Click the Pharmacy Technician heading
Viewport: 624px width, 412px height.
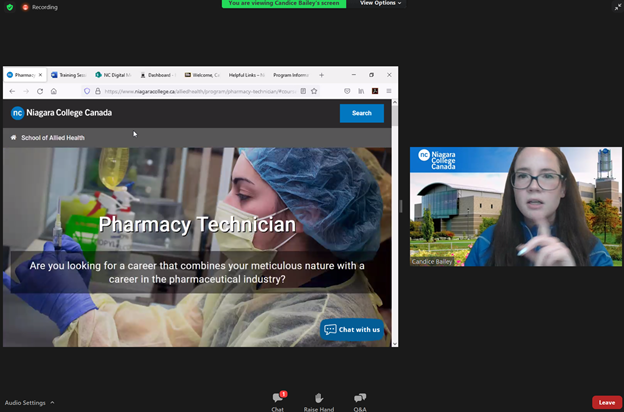click(x=197, y=225)
